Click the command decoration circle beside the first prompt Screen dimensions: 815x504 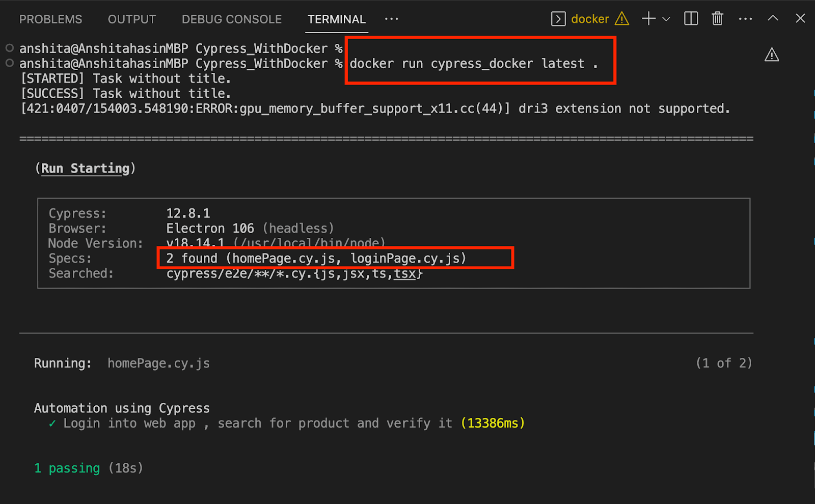point(8,48)
